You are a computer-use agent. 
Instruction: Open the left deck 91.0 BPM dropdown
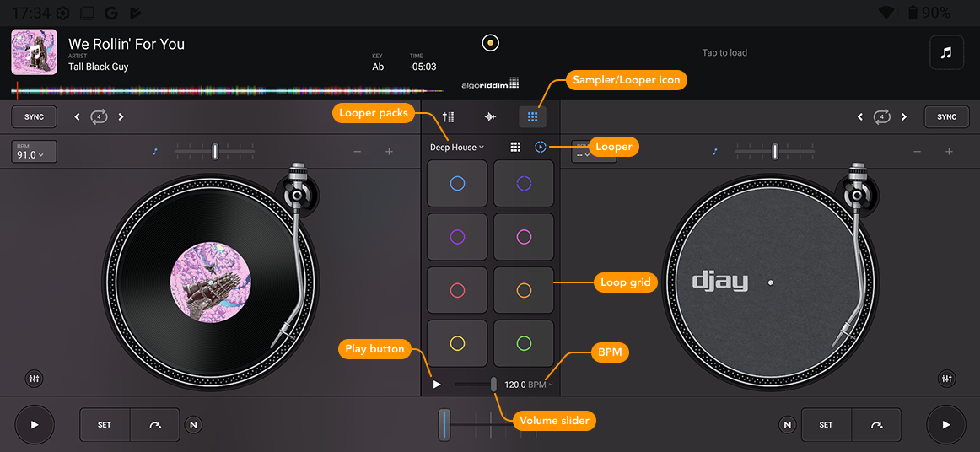(x=34, y=152)
